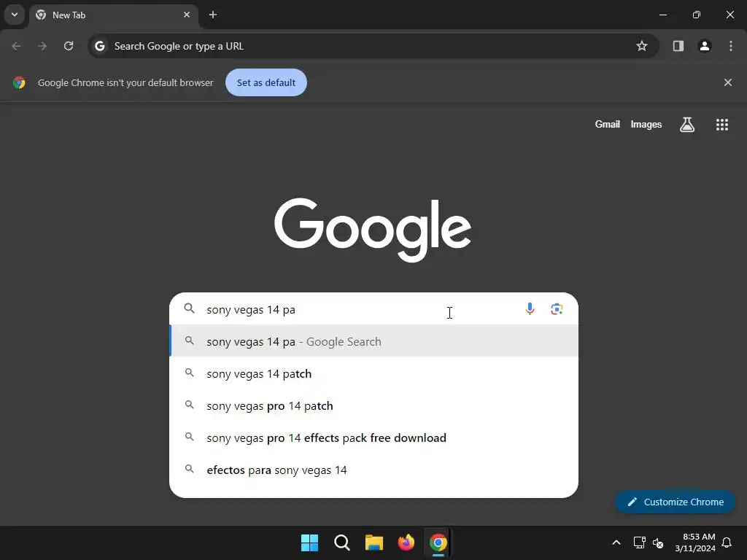Open the Windows Start menu
Viewport: 747px width, 560px height.
click(x=309, y=542)
